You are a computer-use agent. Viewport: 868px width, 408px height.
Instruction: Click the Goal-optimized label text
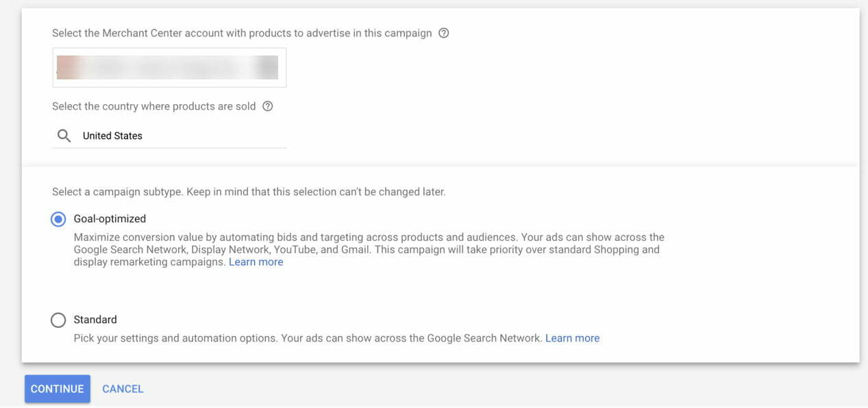(110, 218)
